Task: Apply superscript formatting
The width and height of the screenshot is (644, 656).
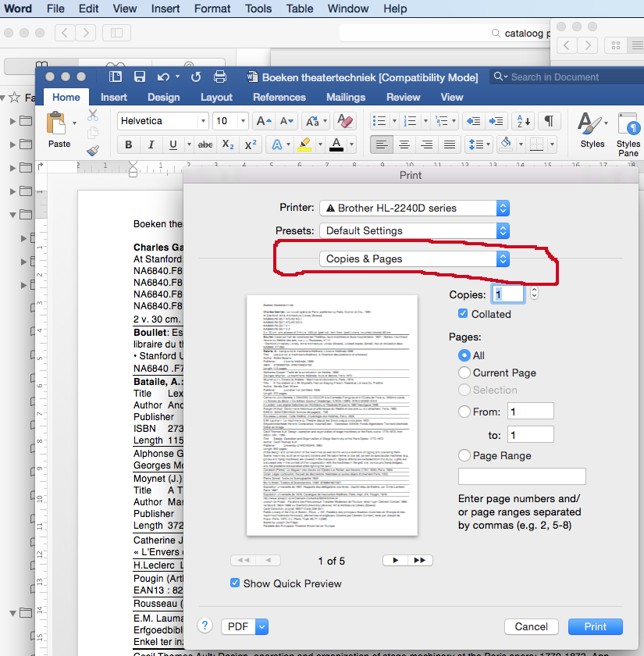Action: click(x=251, y=144)
